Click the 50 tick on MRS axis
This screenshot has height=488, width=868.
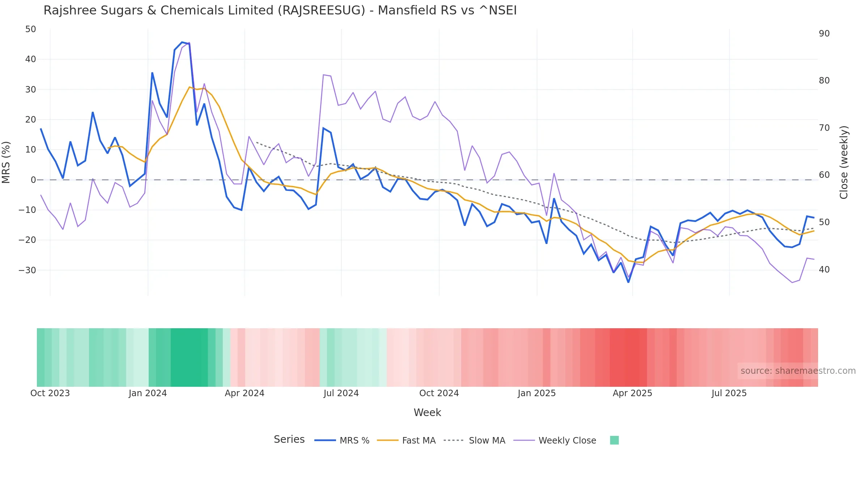pyautogui.click(x=31, y=29)
